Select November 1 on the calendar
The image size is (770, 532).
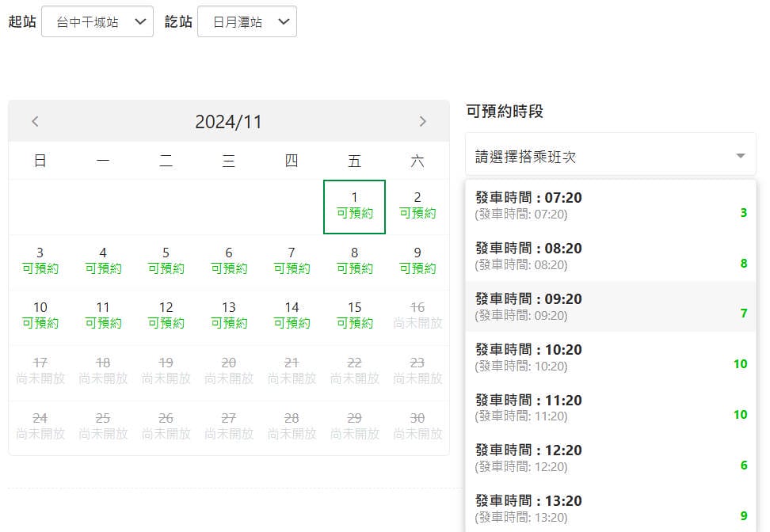pyautogui.click(x=355, y=207)
